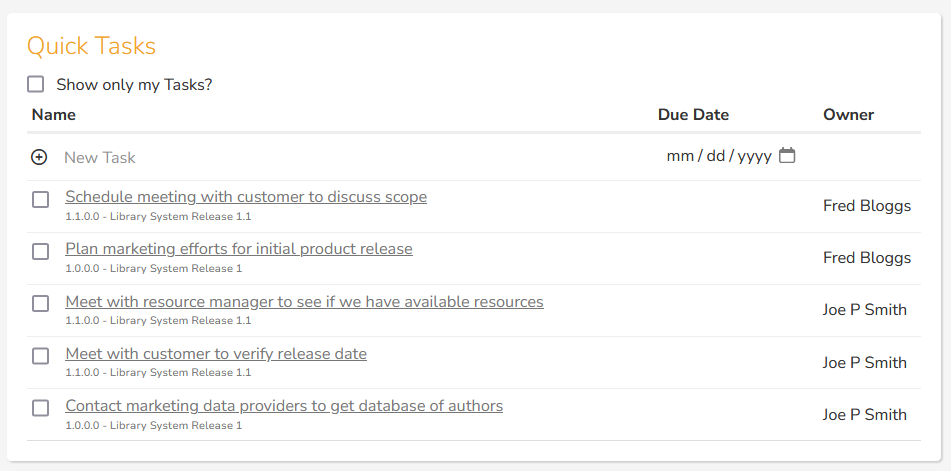The height and width of the screenshot is (471, 951).
Task: Click the Quick Tasks heading
Action: pyautogui.click(x=91, y=46)
